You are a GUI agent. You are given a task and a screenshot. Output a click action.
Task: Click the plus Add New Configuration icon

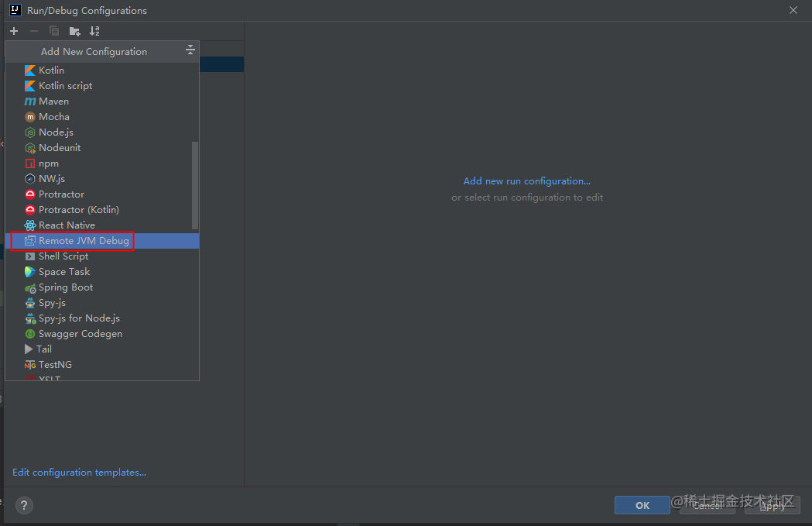coord(14,31)
